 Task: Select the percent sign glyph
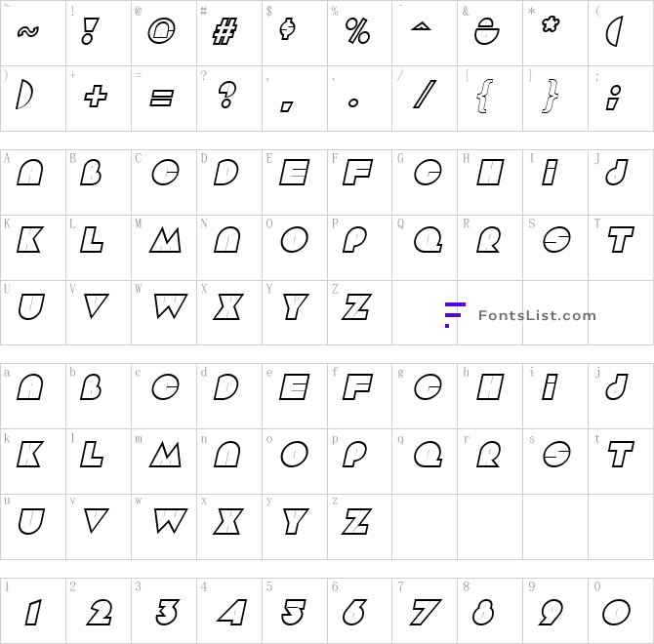(x=357, y=31)
